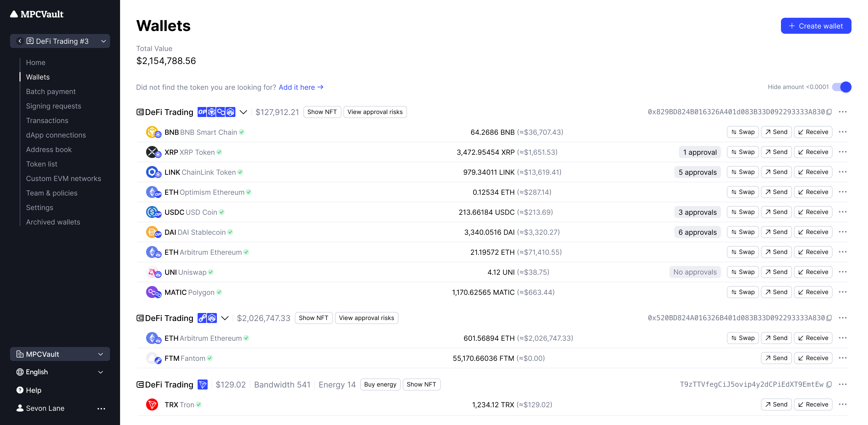
Task: Copy the Tron wallet address
Action: click(829, 384)
